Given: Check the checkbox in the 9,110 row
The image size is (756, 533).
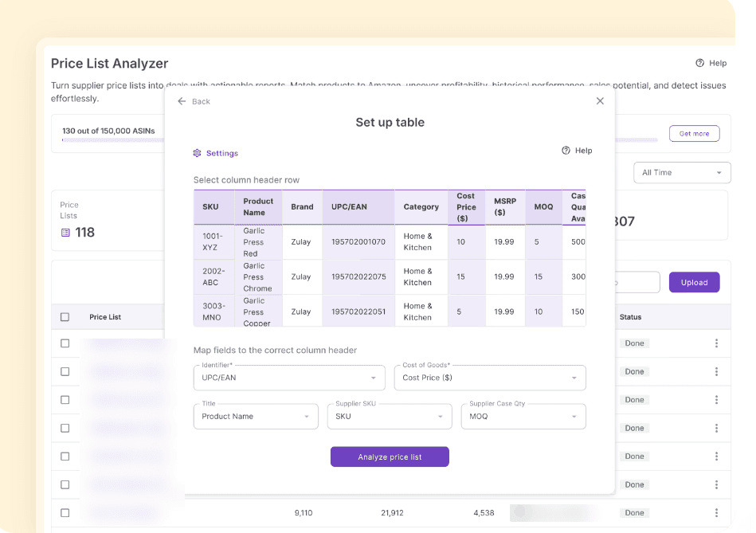Looking at the screenshot, I should 65,512.
